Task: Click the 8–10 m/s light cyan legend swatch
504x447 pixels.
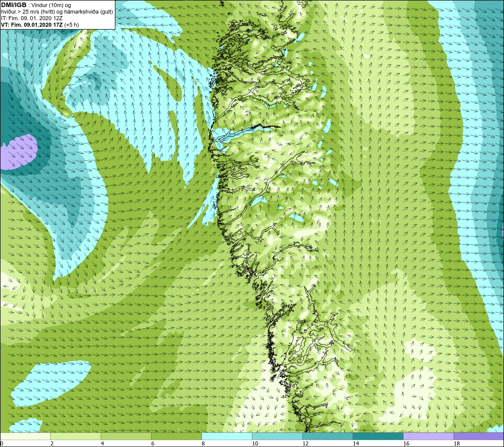Action: (x=227, y=436)
